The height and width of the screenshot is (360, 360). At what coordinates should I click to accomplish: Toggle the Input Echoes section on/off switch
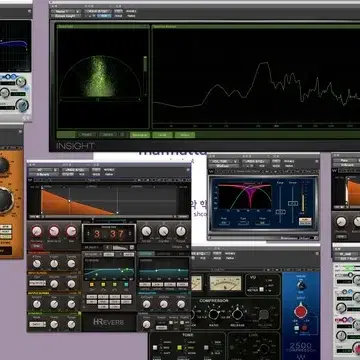[79, 273]
